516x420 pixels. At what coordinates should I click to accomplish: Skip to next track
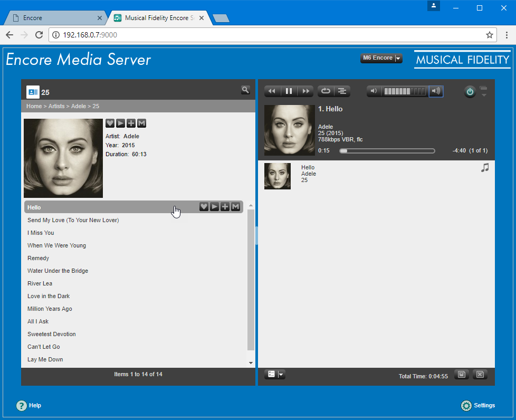click(305, 91)
